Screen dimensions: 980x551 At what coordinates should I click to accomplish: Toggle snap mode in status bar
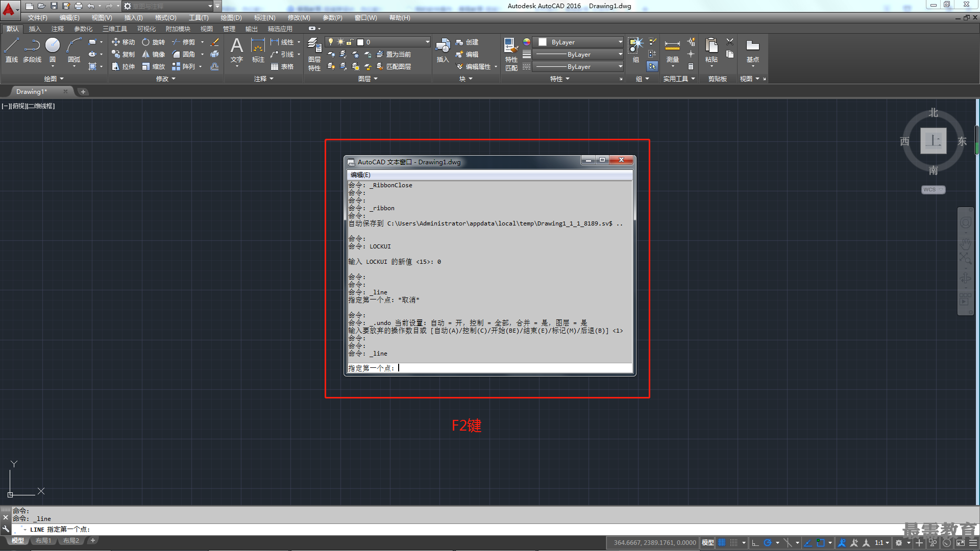[x=734, y=543]
